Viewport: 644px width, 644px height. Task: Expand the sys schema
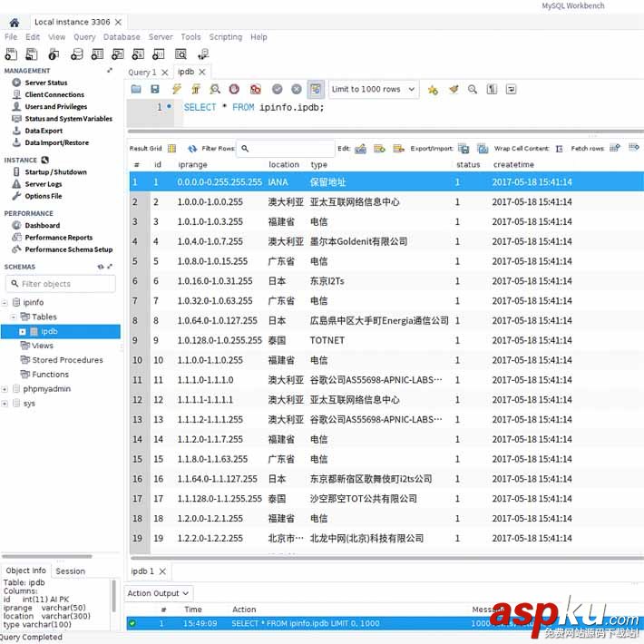coord(5,404)
